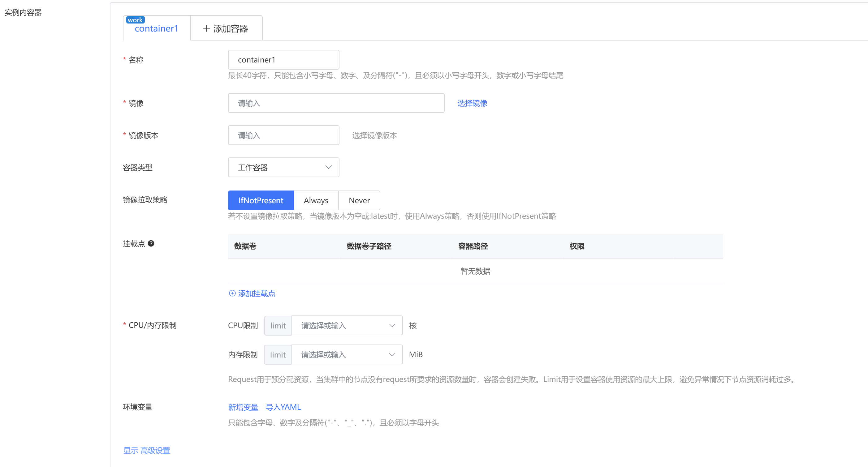Click the 权限 column header
868x467 pixels.
tap(577, 246)
